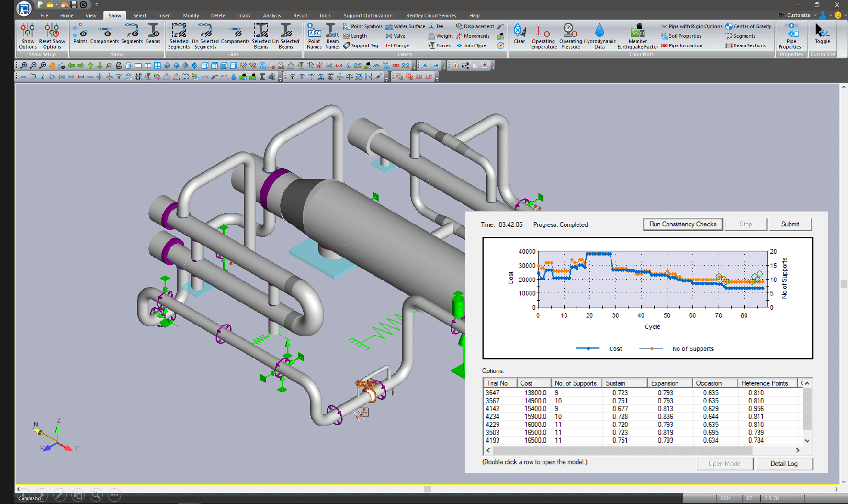This screenshot has height=504, width=848.
Task: Toggle Length labels
Action: coord(355,36)
